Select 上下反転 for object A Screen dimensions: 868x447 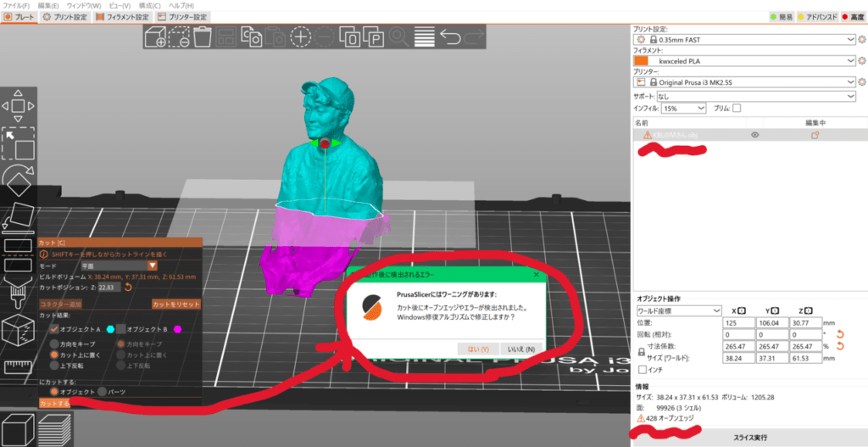point(54,365)
